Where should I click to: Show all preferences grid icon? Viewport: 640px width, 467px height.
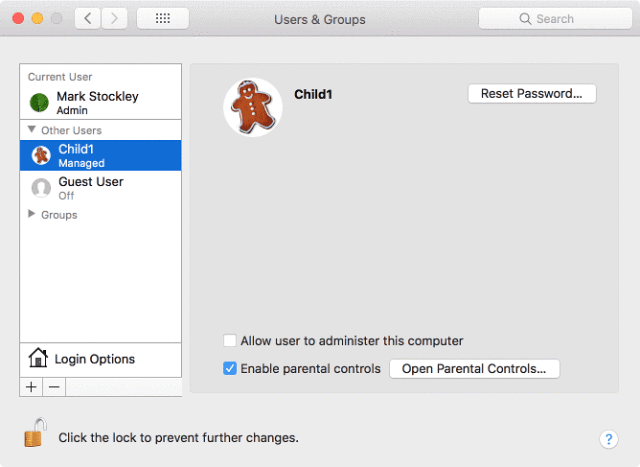click(163, 18)
